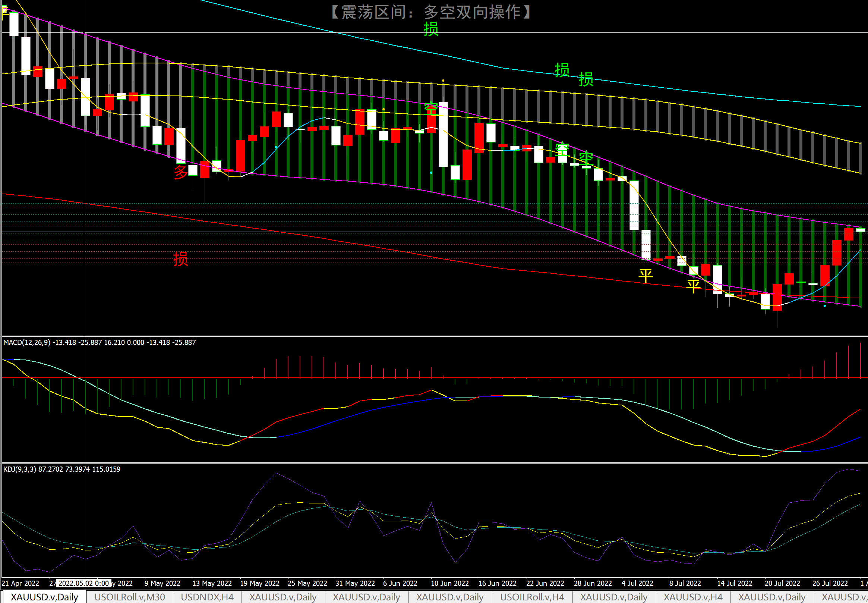The image size is (868, 603).
Task: Click the green 损 label under the title
Action: click(x=431, y=29)
